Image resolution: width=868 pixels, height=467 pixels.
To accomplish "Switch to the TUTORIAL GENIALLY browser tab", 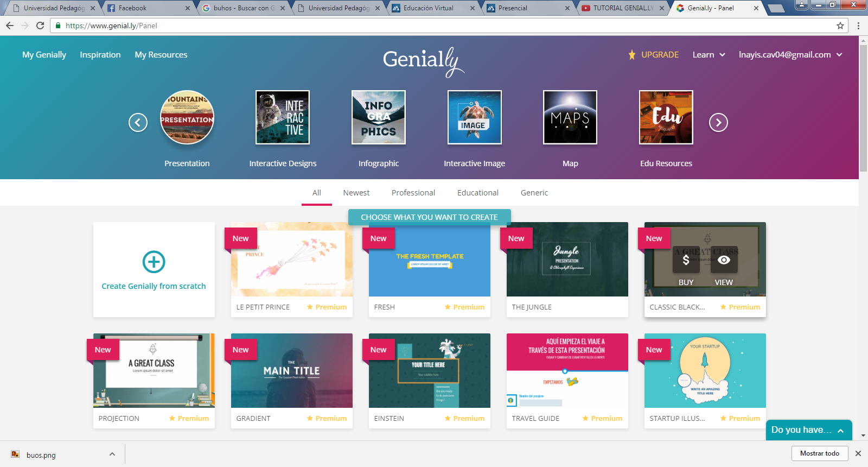I will 623,8.
